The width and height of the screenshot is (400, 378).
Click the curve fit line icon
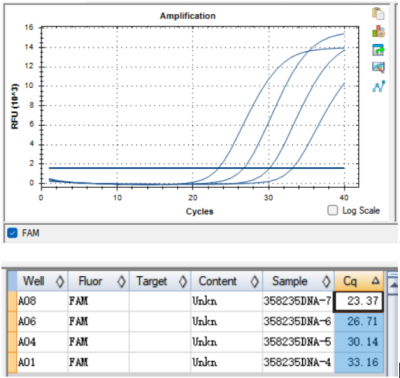[x=379, y=86]
